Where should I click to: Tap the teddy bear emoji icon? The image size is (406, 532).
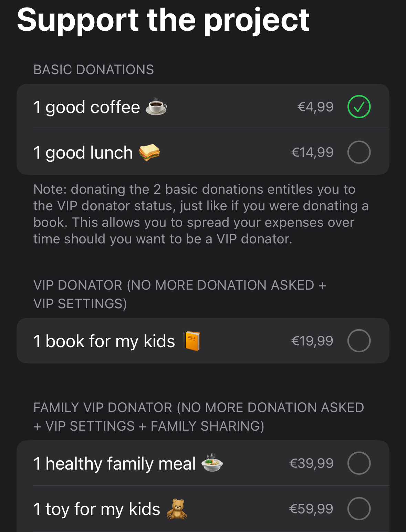[177, 509]
